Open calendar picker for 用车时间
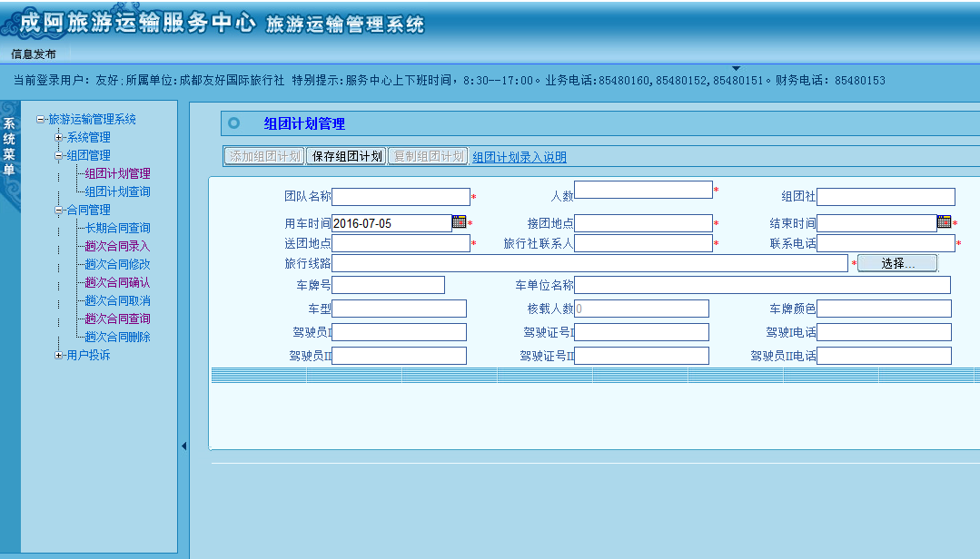Screen dimensions: 980x559 tap(459, 222)
